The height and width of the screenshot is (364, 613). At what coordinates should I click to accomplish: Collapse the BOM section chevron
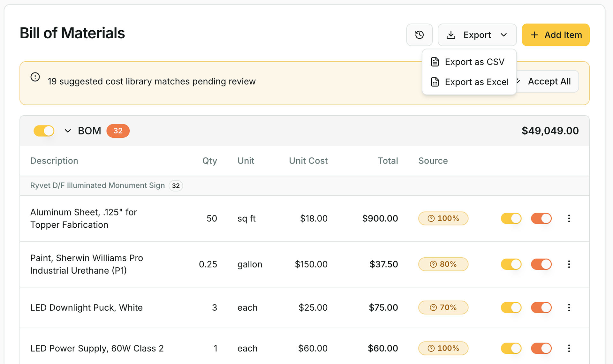coord(68,131)
